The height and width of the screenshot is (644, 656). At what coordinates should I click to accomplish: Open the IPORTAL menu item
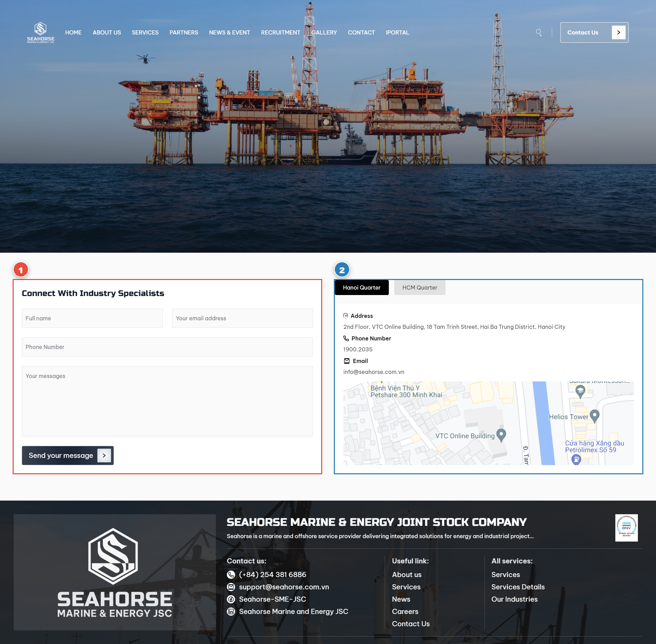397,32
